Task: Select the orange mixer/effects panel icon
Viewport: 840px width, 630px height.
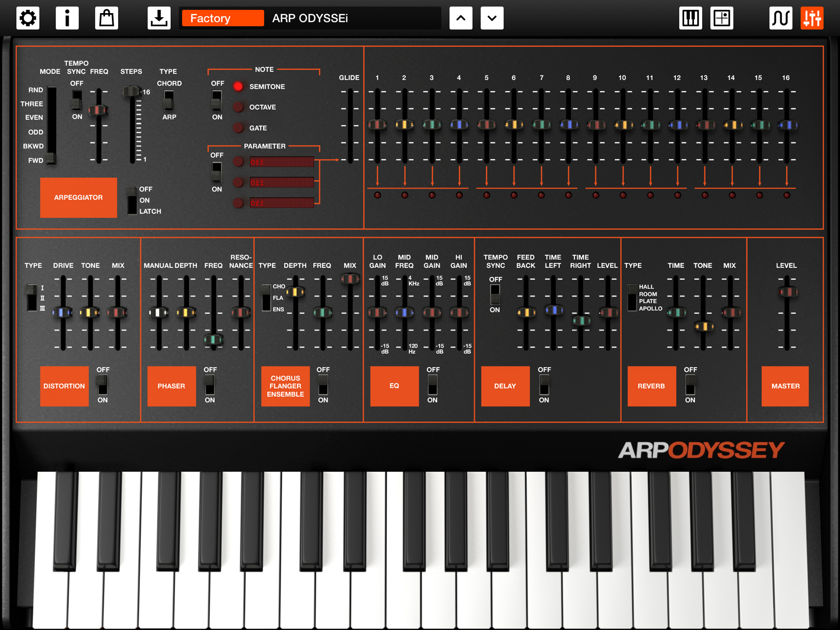Action: pyautogui.click(x=812, y=18)
